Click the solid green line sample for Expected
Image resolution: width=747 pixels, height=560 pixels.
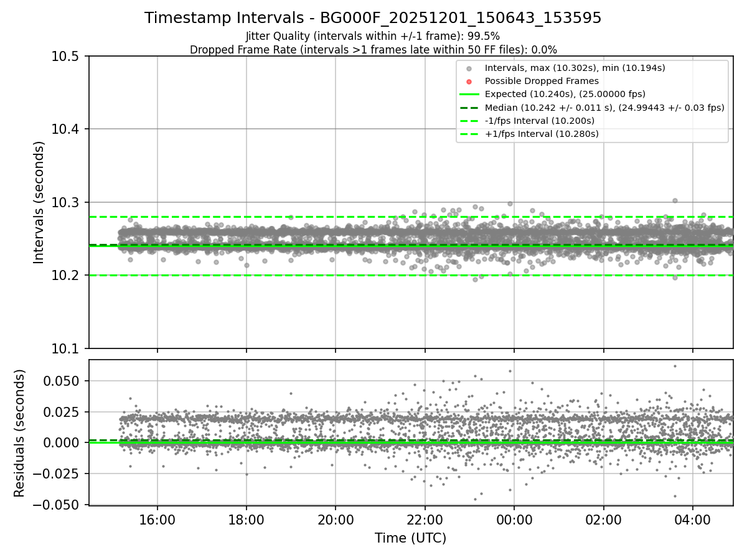pos(469,95)
